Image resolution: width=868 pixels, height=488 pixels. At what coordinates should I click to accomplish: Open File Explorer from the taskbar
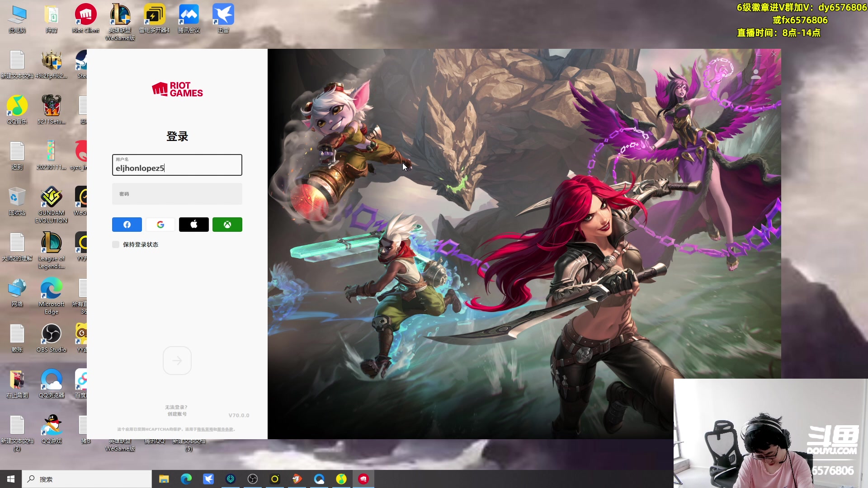[x=164, y=479]
